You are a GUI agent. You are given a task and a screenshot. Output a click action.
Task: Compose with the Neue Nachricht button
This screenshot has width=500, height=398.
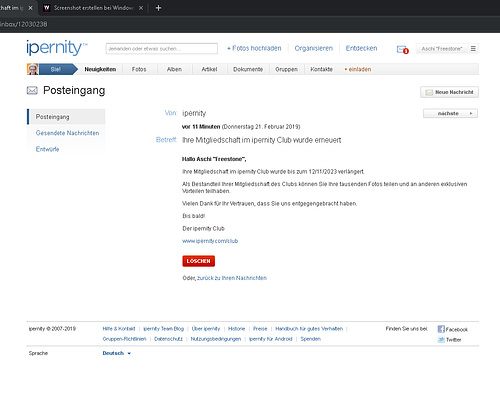point(449,92)
